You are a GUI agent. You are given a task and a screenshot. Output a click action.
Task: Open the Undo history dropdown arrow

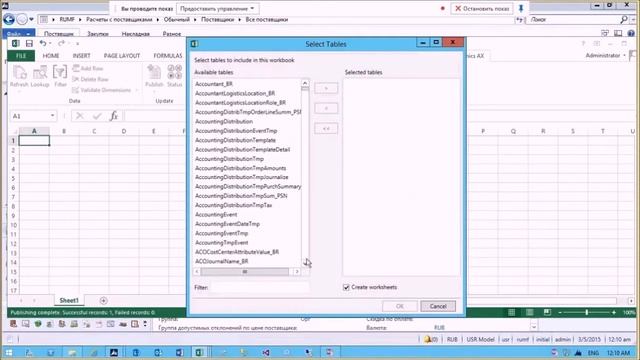pyautogui.click(x=50, y=43)
